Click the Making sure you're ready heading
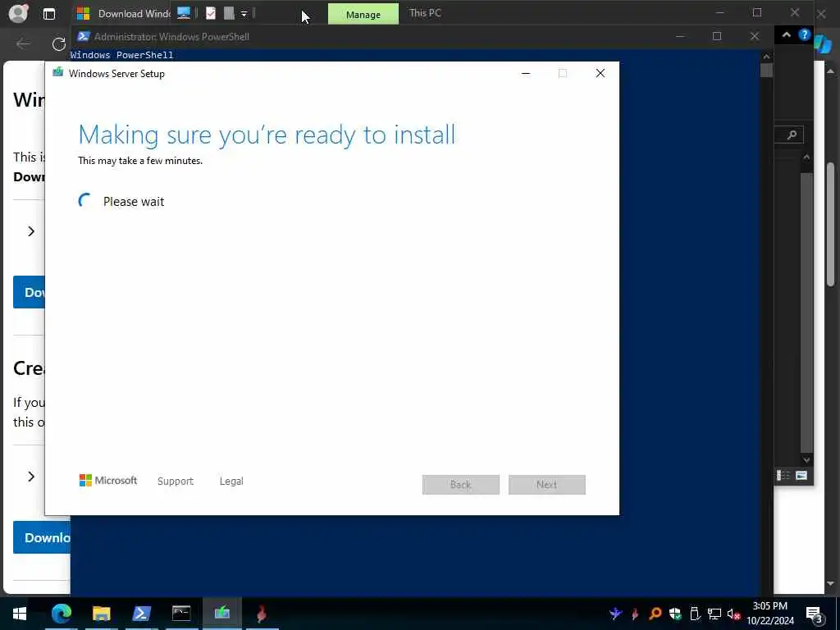The width and height of the screenshot is (840, 630). [267, 135]
